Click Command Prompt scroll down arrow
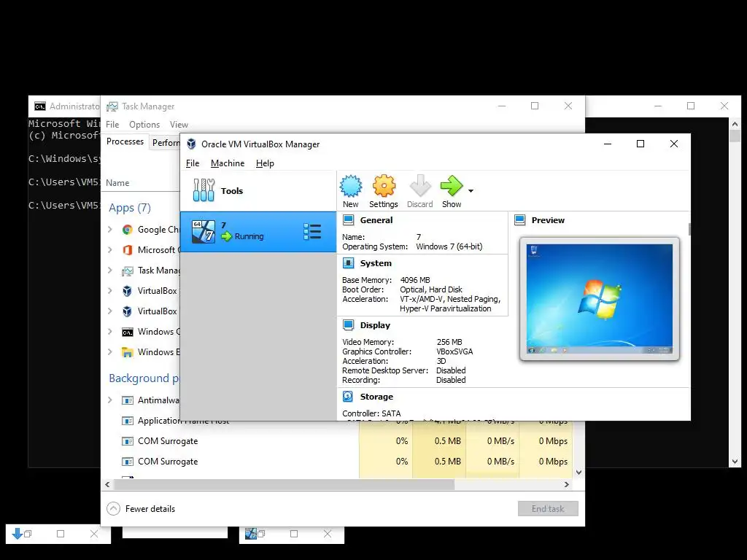The image size is (747, 560). [x=735, y=462]
